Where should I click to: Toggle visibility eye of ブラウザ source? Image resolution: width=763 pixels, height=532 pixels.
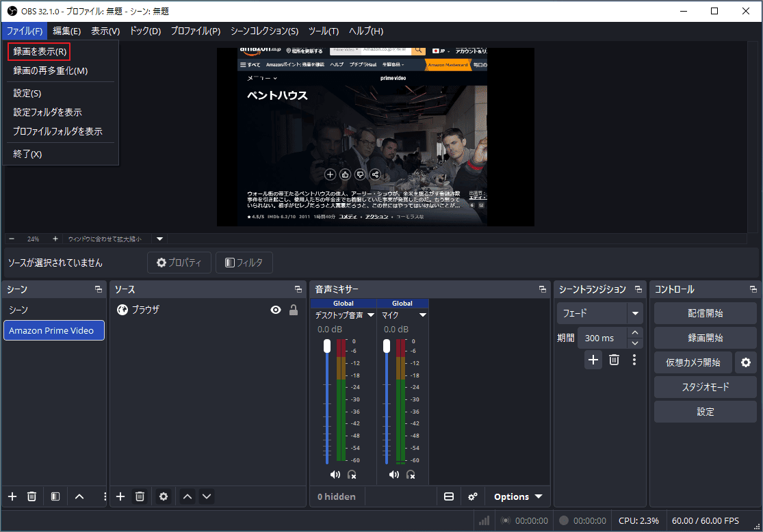[276, 310]
